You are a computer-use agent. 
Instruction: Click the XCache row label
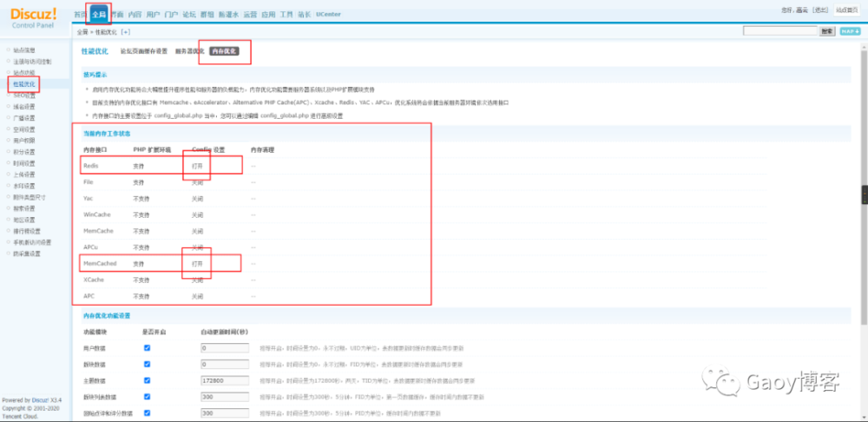(x=93, y=280)
